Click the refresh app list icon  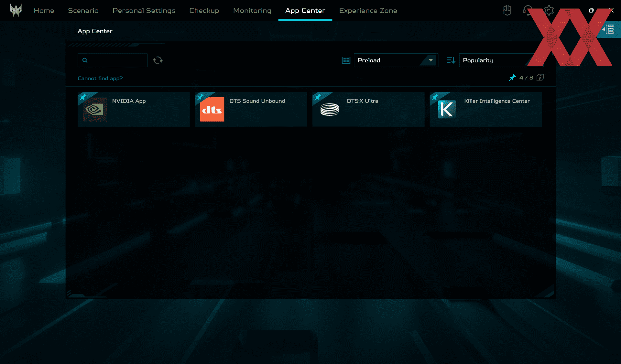(158, 60)
